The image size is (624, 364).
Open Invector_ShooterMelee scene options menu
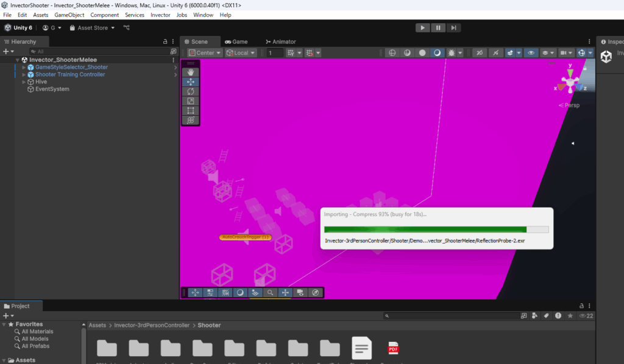[x=173, y=60]
